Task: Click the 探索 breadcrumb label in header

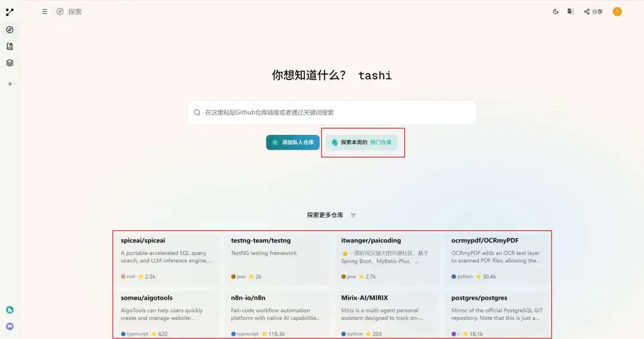Action: 75,12
